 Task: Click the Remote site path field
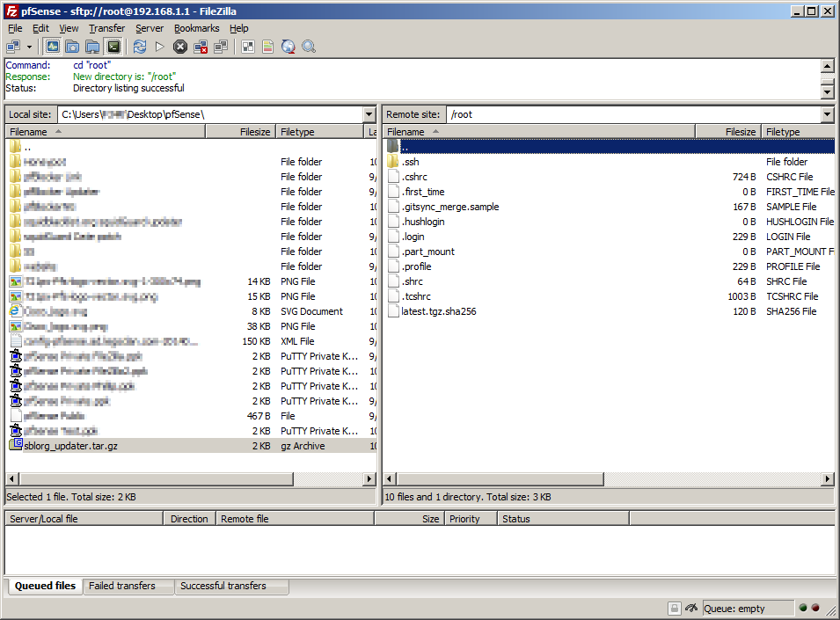pos(634,114)
